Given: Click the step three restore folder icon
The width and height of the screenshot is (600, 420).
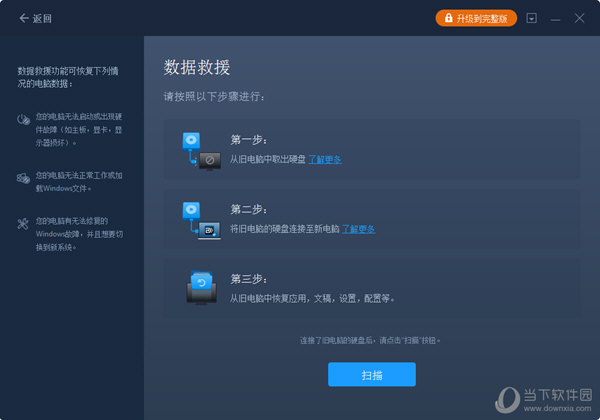Looking at the screenshot, I should [x=201, y=288].
